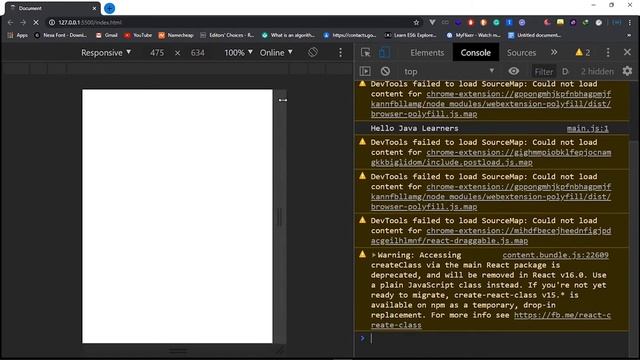
Task: Rotate the device viewport icon
Action: pyautogui.click(x=313, y=52)
